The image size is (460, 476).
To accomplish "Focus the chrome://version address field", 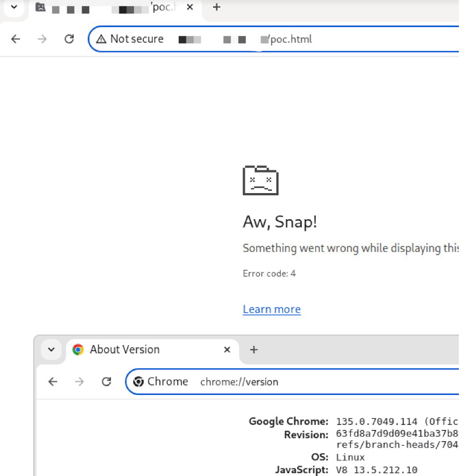I will pos(333,382).
